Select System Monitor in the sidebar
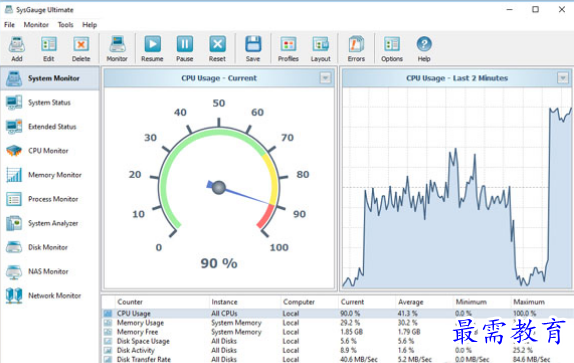 [50, 78]
